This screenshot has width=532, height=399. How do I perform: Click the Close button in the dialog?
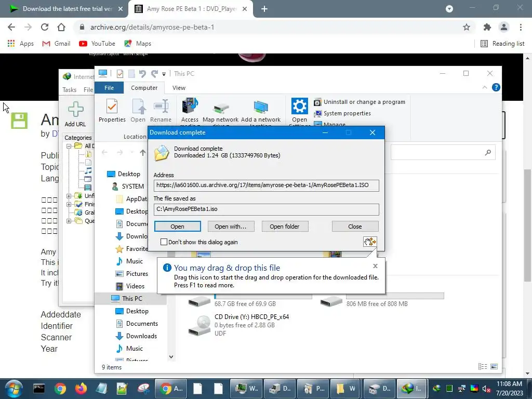(355, 227)
